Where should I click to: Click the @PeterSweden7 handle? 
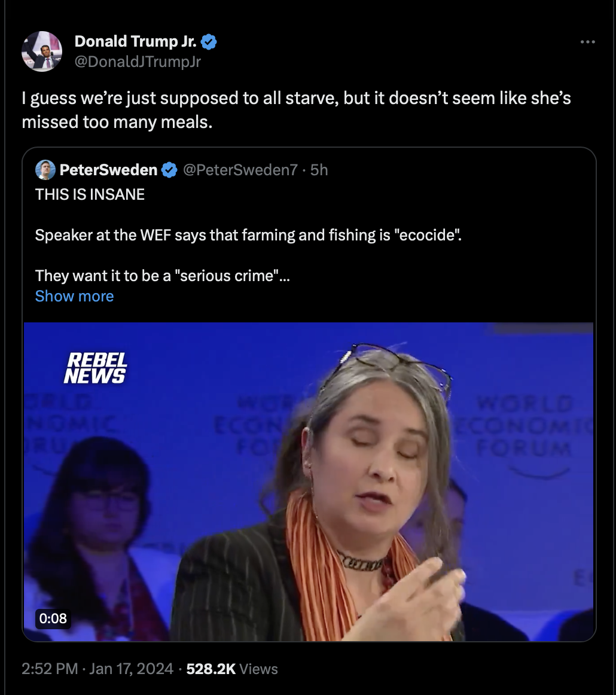coord(239,170)
